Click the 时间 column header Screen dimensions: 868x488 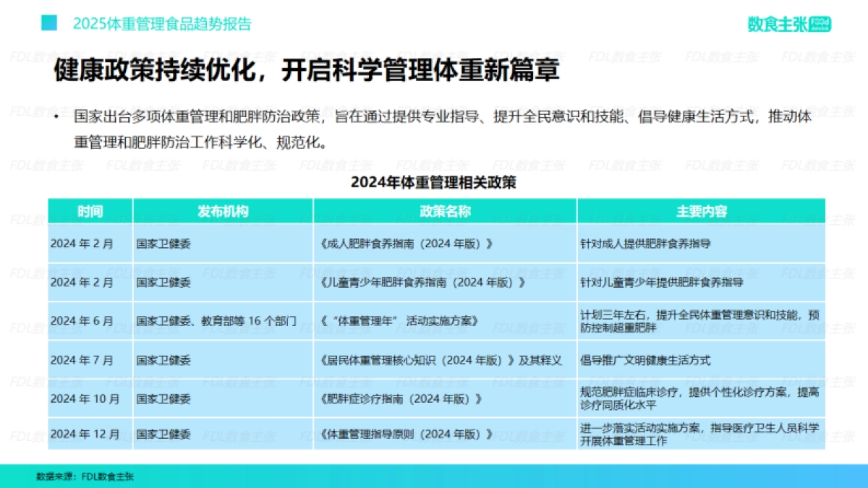pyautogui.click(x=89, y=211)
